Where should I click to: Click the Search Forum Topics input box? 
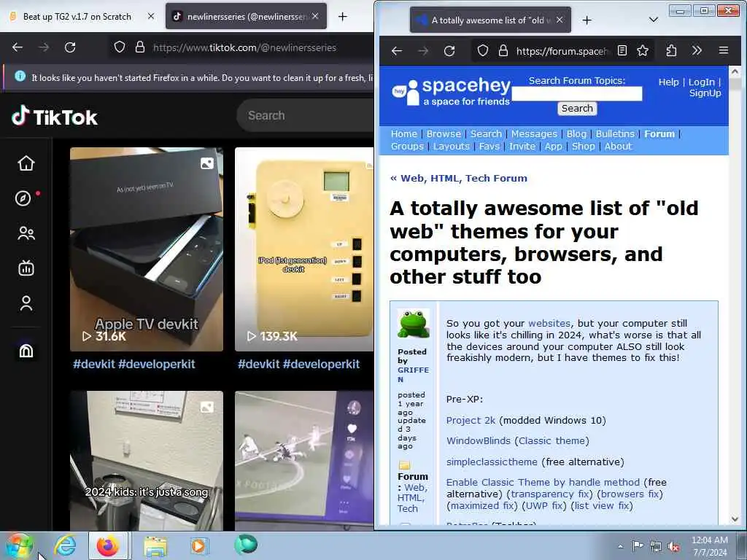click(576, 94)
